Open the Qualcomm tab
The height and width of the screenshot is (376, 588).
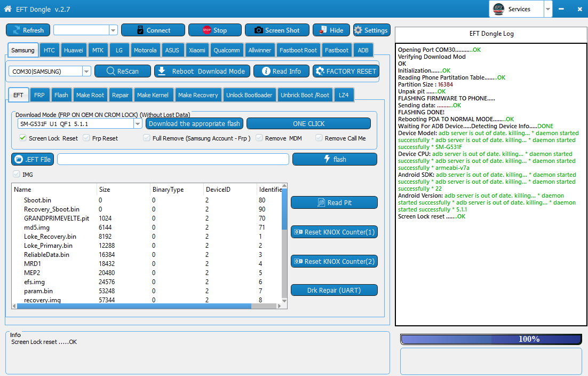coord(226,50)
